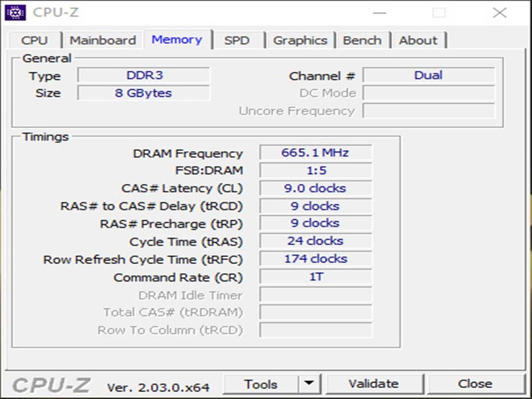The image size is (532, 399).
Task: Select the Memory tab
Action: [x=177, y=40]
